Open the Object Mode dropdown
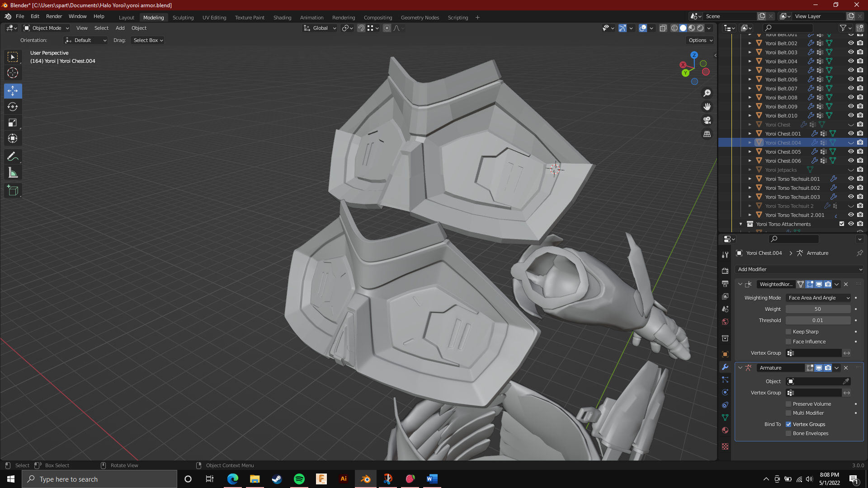The height and width of the screenshot is (488, 868). pos(47,28)
